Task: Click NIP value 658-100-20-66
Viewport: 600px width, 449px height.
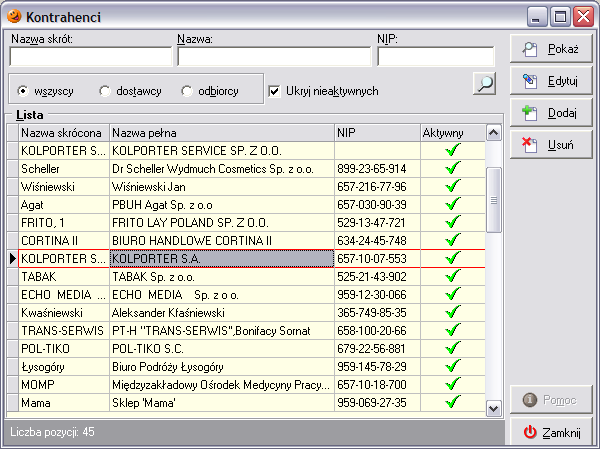Action: pyautogui.click(x=372, y=330)
